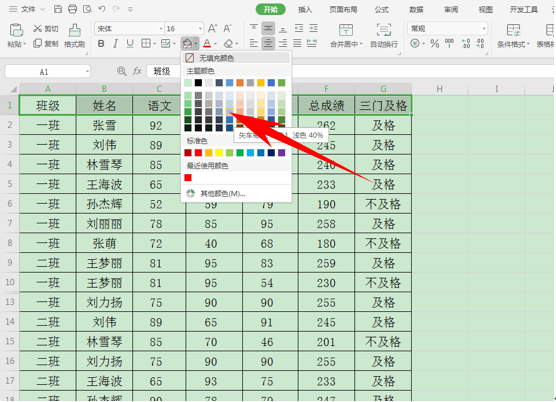The height and width of the screenshot is (402, 556).
Task: Expand the cell name box A1 dropdown
Action: click(x=87, y=72)
